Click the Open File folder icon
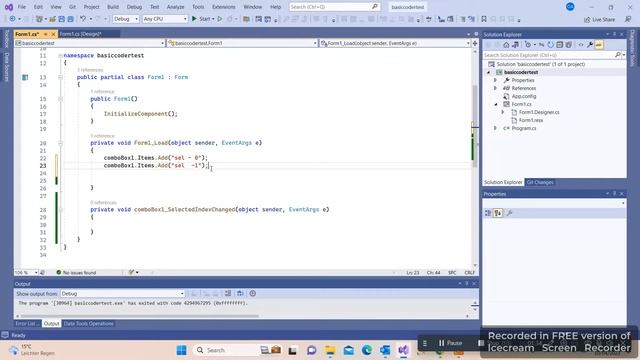This screenshot has height=360, width=640. [53, 19]
